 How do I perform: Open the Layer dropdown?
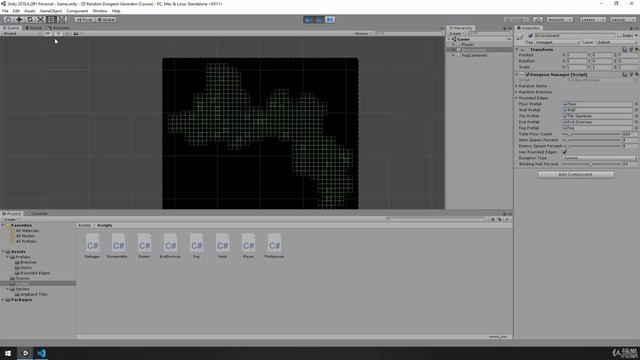pyautogui.click(x=616, y=42)
